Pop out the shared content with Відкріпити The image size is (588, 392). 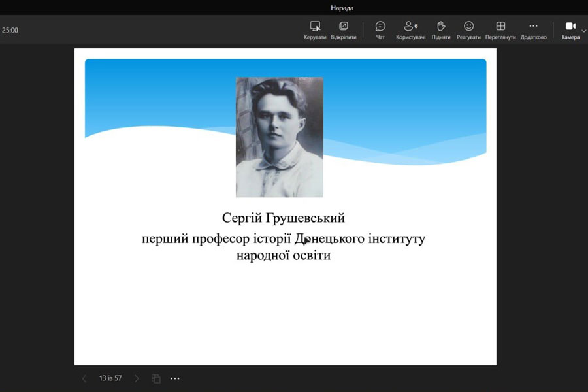coord(344,27)
